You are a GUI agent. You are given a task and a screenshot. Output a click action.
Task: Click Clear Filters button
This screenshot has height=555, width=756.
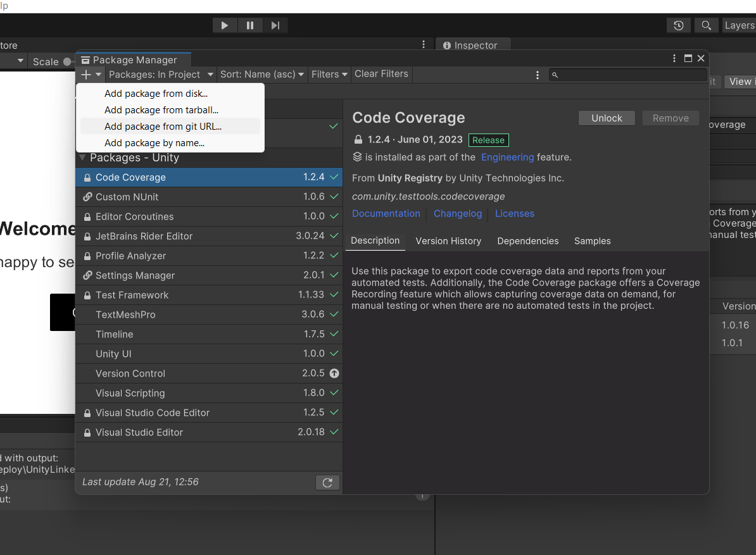point(381,74)
